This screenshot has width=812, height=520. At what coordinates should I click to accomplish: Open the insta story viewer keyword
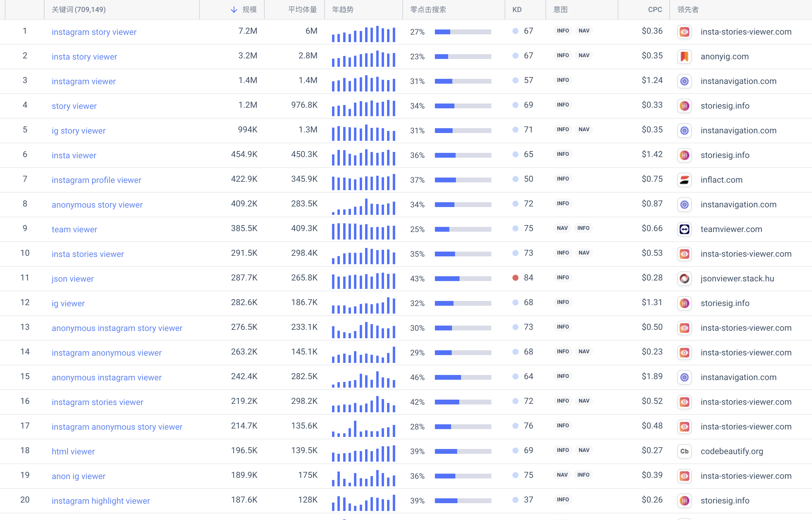click(84, 56)
